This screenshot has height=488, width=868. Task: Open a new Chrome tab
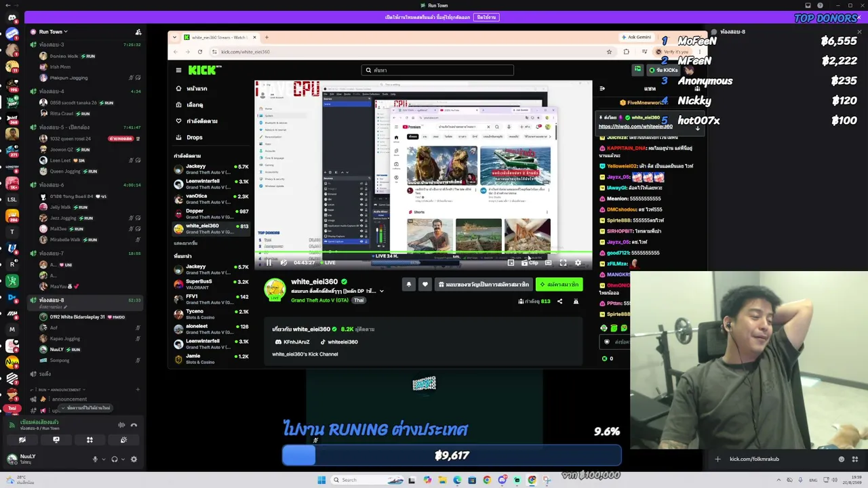267,37
